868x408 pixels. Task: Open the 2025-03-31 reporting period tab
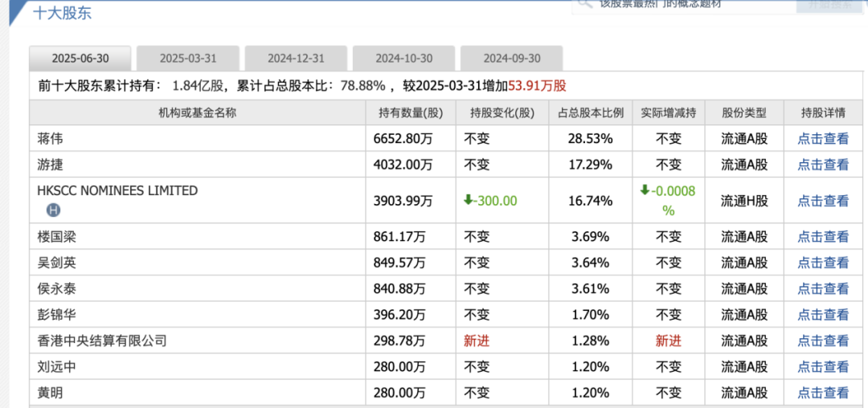coord(188,59)
